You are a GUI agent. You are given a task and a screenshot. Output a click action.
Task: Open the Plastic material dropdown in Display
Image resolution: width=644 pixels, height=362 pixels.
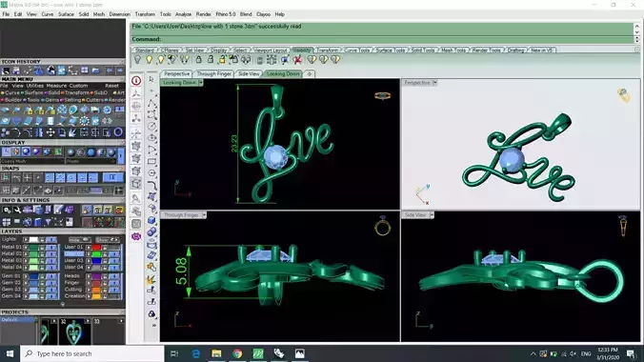[x=91, y=162]
